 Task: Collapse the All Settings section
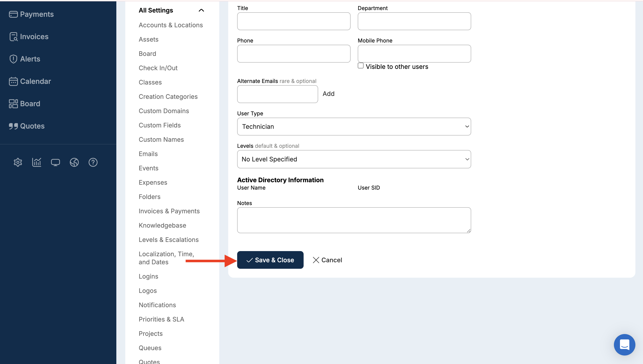click(201, 10)
